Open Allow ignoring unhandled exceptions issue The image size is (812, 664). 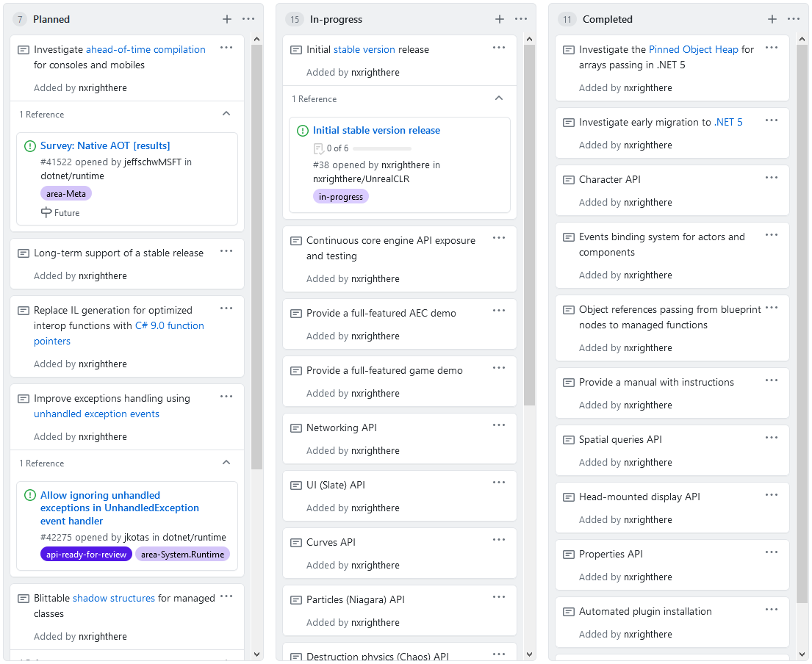click(120, 508)
